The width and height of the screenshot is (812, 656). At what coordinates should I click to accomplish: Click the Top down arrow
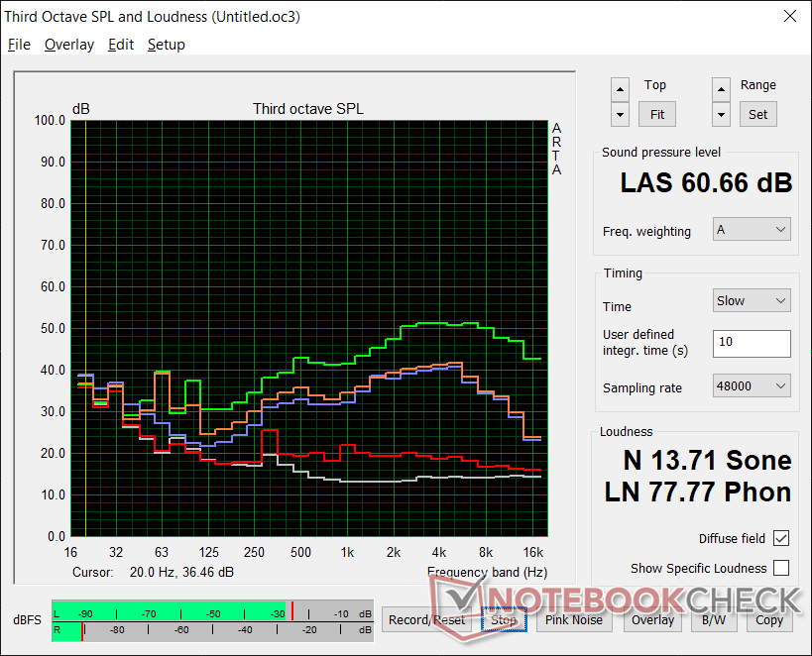pyautogui.click(x=620, y=113)
